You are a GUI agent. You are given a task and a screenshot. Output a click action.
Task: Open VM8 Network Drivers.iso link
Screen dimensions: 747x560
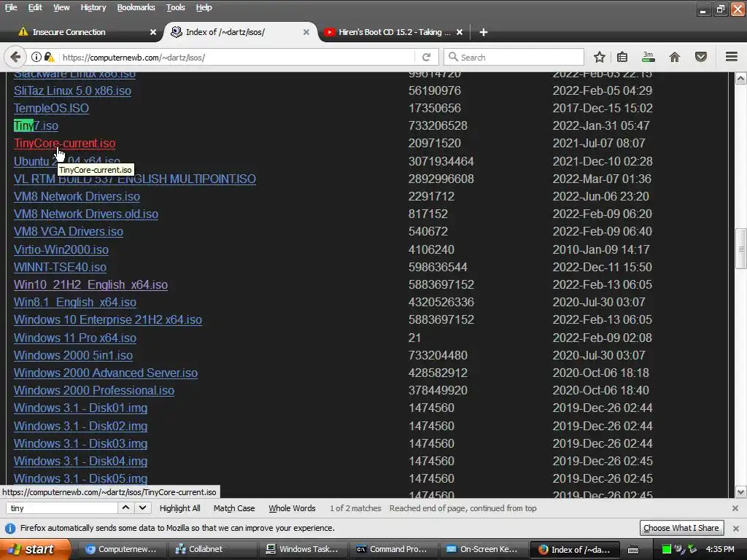tap(77, 196)
